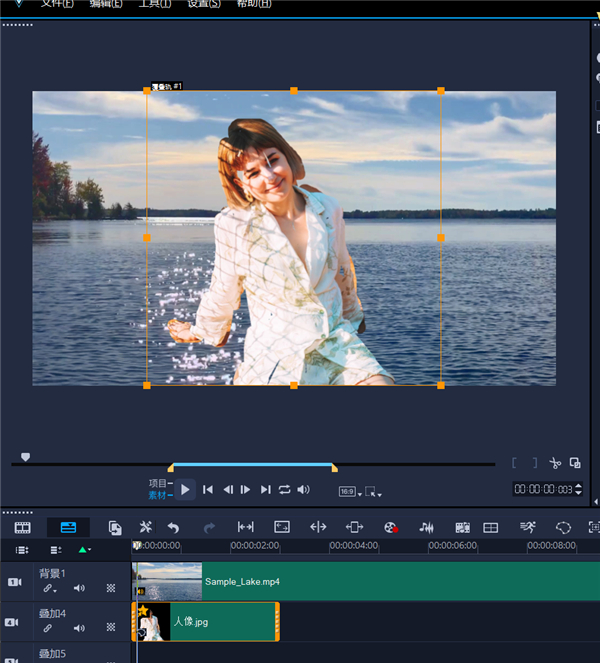This screenshot has height=663, width=600.
Task: Expand the preview resize options dropdown
Action: (x=374, y=491)
